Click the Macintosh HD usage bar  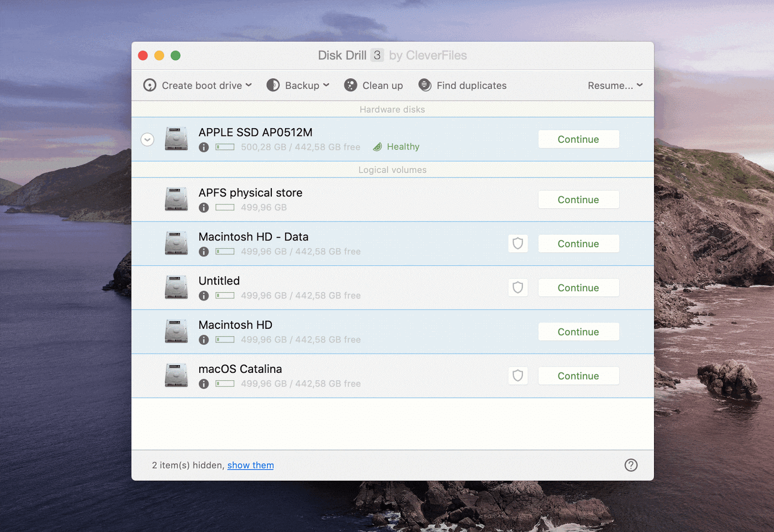click(225, 340)
